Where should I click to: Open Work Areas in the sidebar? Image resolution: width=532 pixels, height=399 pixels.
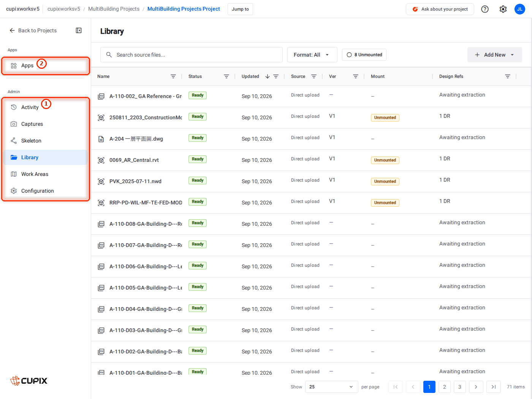coord(46,174)
